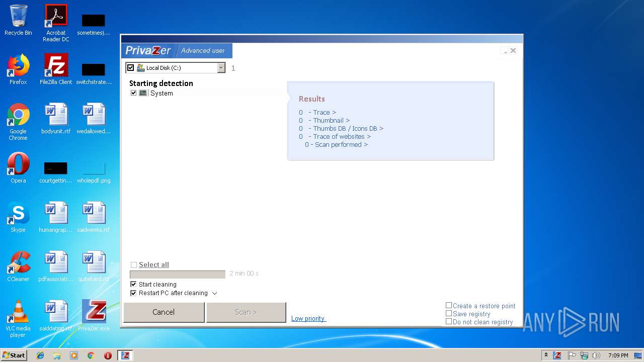The width and height of the screenshot is (644, 362).
Task: Minimize the PrivaZer window
Action: [x=505, y=51]
